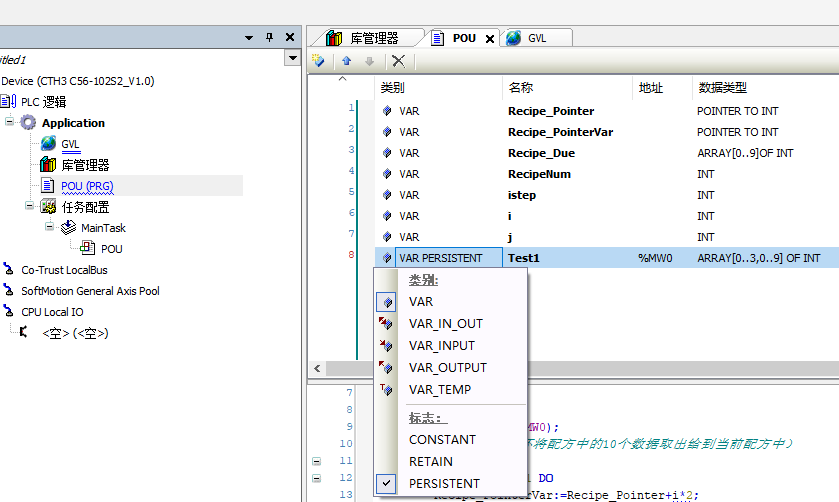Image resolution: width=839 pixels, height=502 pixels.
Task: Click the MainTask icon
Action: click(x=68, y=227)
